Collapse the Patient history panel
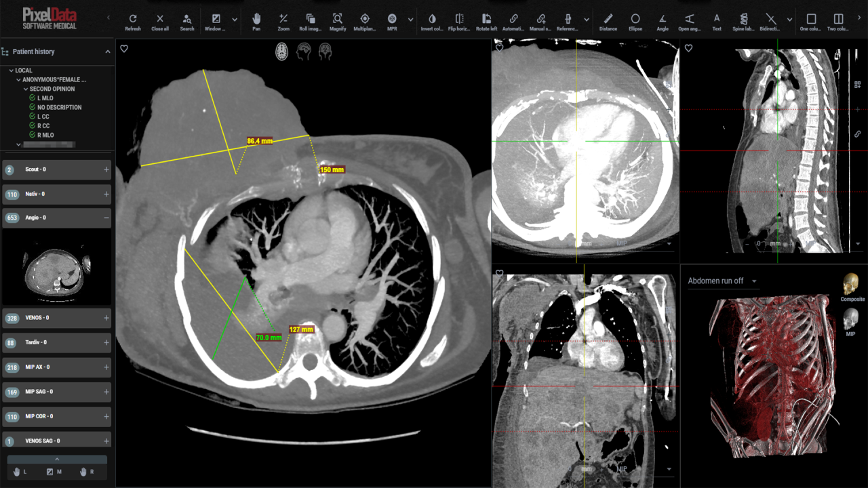This screenshot has height=488, width=868. 106,52
